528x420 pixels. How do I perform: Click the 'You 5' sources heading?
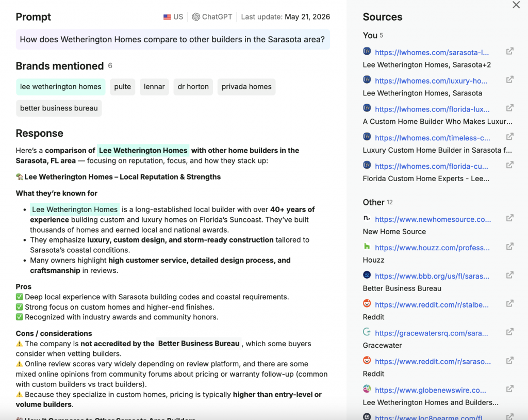[x=373, y=36]
